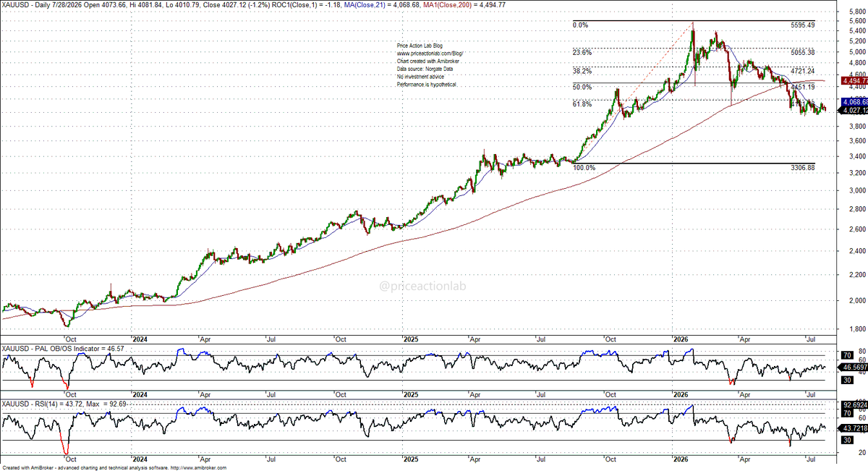Click the "2024" date label under the price chart
868x471 pixels.
(x=140, y=338)
